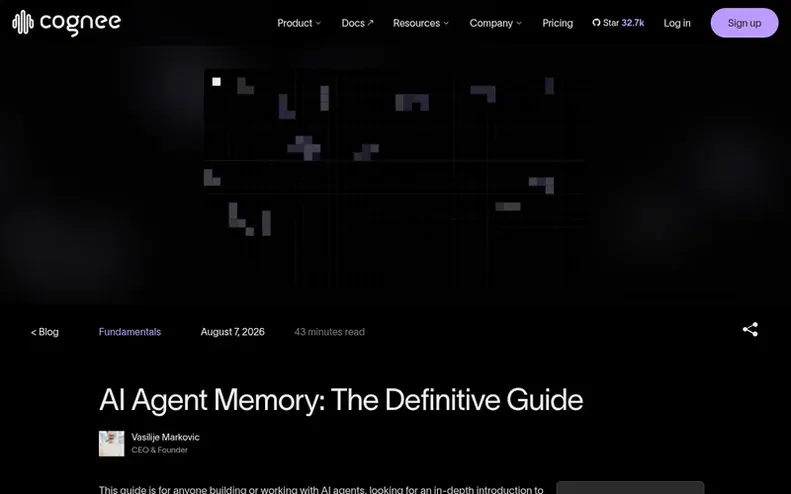Click the white square in hero image
Viewport: 791px width, 494px height.
point(216,82)
